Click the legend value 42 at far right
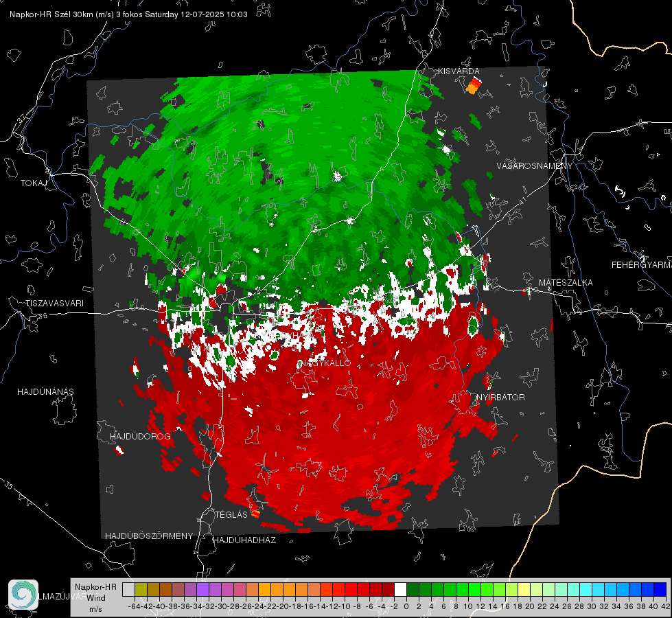Image resolution: width=672 pixels, height=618 pixels. click(666, 606)
